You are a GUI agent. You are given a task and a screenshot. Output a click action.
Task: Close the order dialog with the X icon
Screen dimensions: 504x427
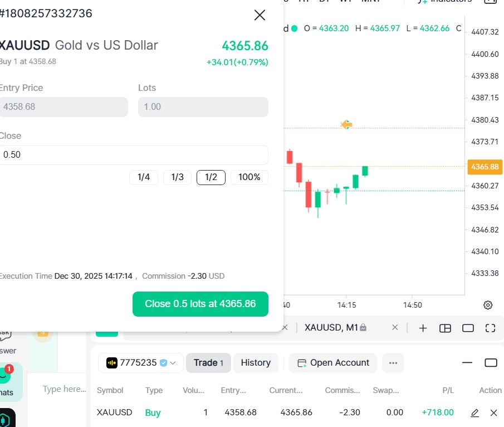tap(260, 15)
